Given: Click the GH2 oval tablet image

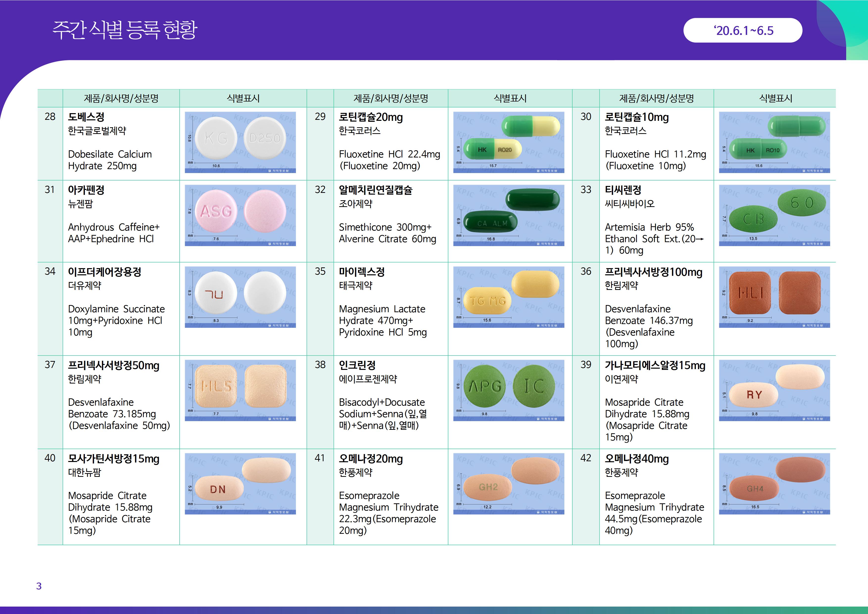Looking at the screenshot, I should click(508, 484).
